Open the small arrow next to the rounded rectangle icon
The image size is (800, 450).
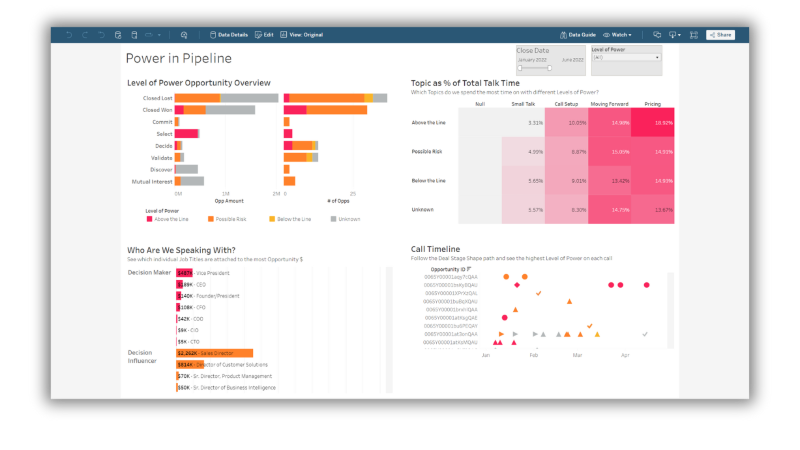pyautogui.click(x=159, y=35)
